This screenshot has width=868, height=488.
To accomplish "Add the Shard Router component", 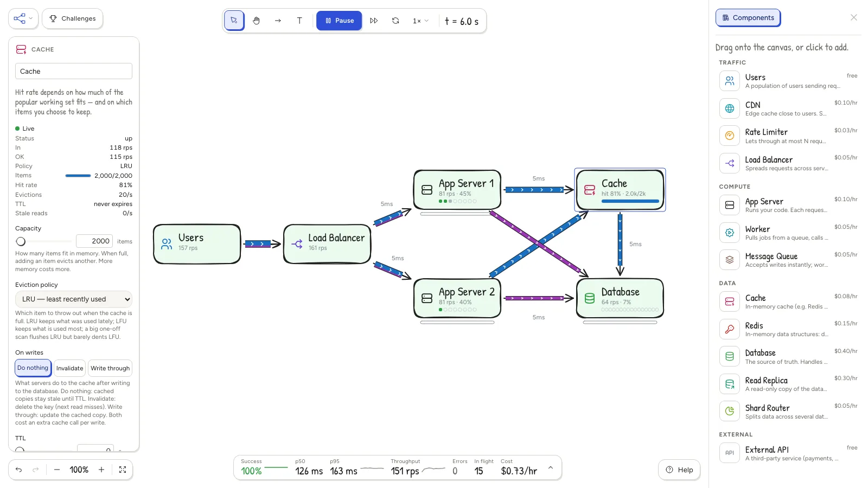I will pyautogui.click(x=788, y=412).
